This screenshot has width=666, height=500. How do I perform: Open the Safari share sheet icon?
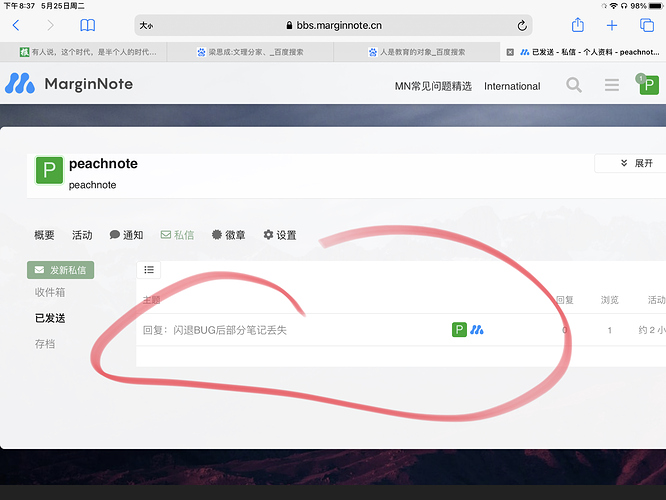578,25
